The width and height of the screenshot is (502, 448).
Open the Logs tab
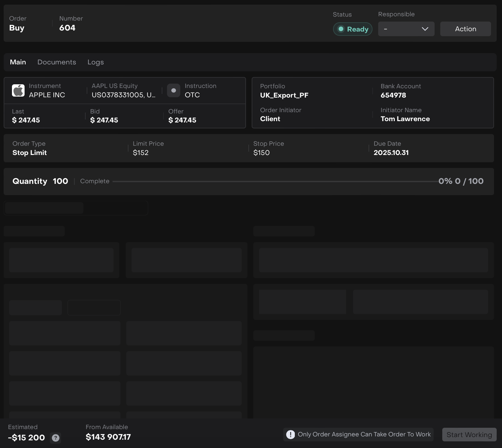click(96, 62)
